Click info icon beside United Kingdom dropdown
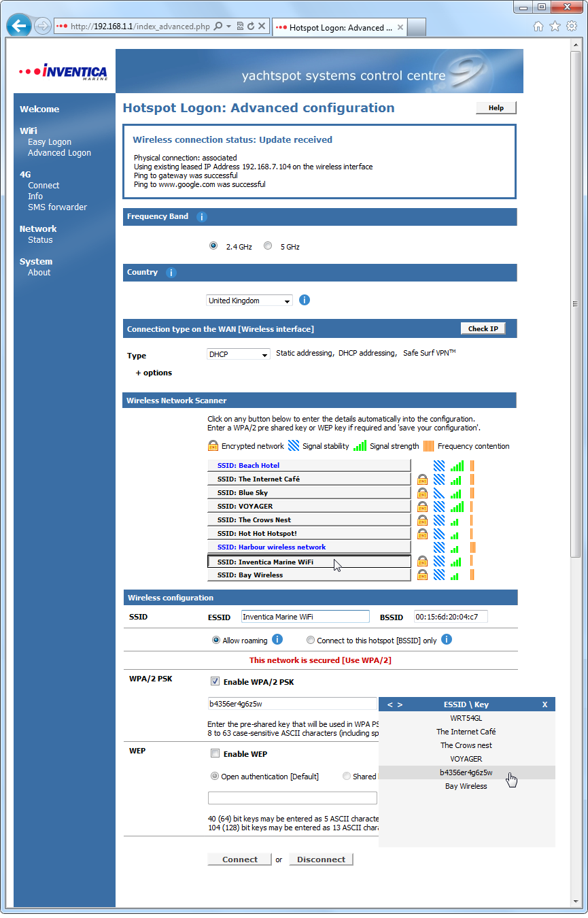 305,300
